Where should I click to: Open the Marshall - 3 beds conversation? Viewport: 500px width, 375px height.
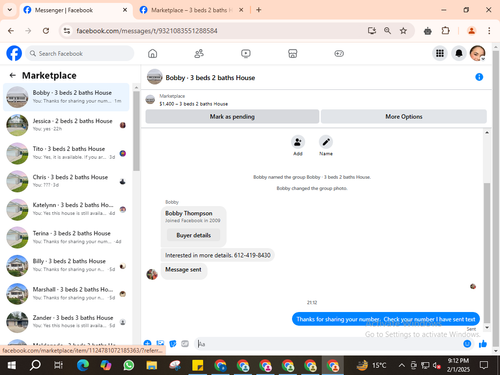pos(66,293)
